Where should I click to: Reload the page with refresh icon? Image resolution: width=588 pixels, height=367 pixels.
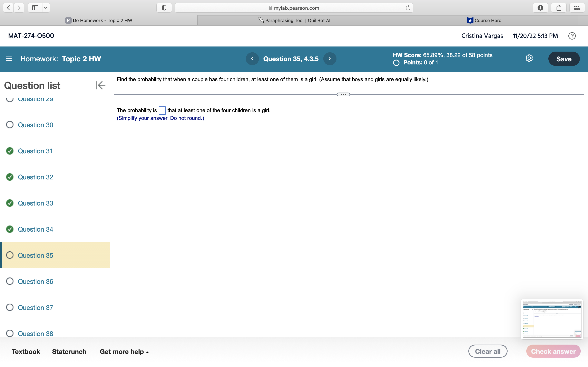pyautogui.click(x=408, y=8)
